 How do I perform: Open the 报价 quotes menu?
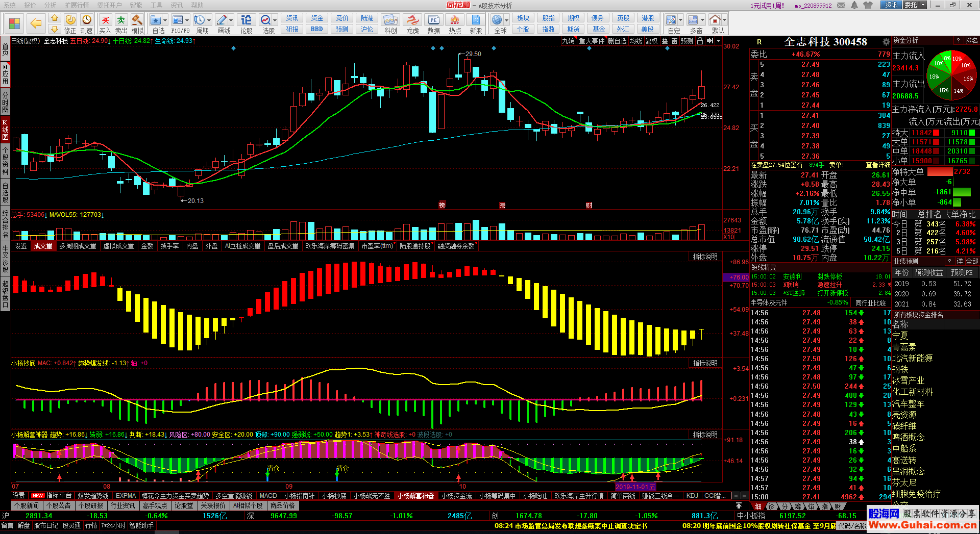pyautogui.click(x=30, y=5)
